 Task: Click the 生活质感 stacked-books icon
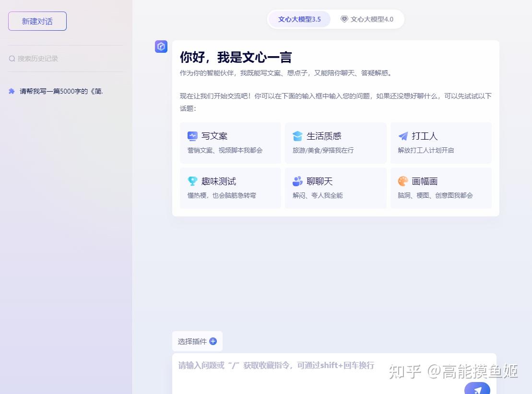click(298, 135)
